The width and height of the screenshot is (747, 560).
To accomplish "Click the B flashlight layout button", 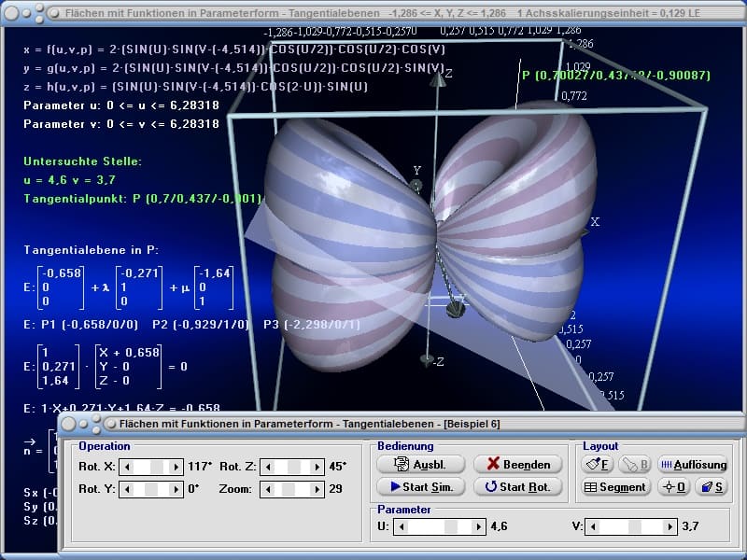I will tap(635, 464).
